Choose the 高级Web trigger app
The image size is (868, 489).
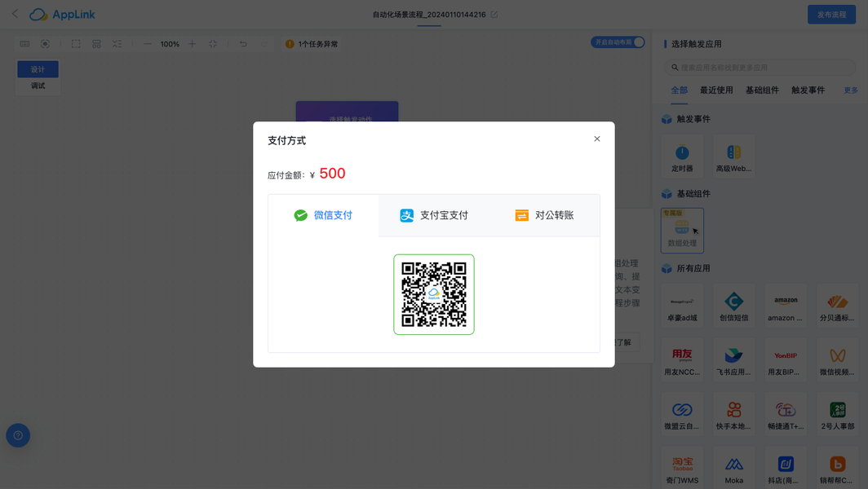tap(734, 156)
